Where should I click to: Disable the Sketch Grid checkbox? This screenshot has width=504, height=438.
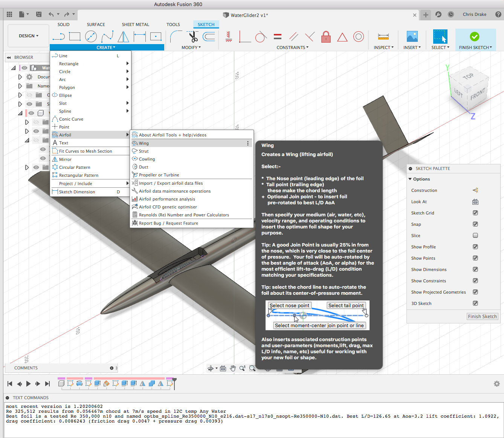[x=475, y=213]
